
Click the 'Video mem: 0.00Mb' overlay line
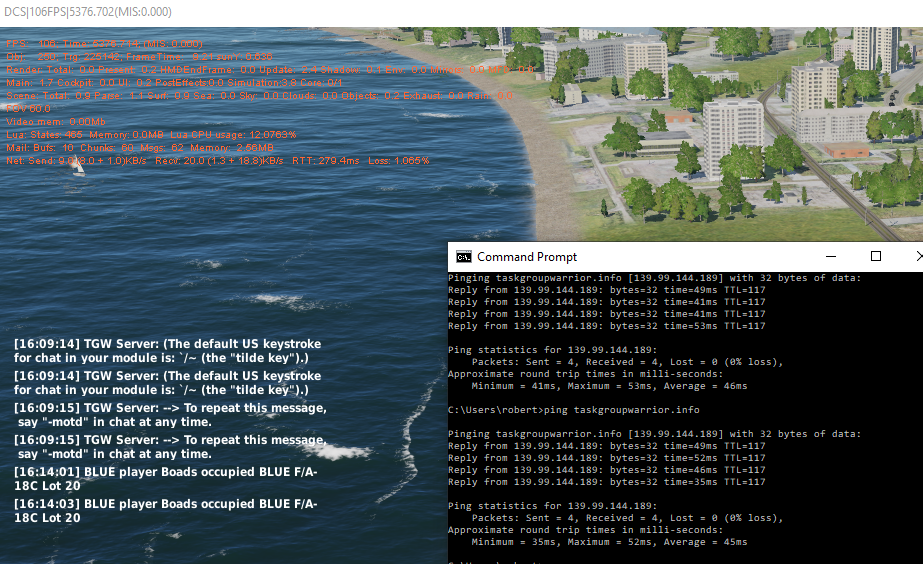(55, 122)
